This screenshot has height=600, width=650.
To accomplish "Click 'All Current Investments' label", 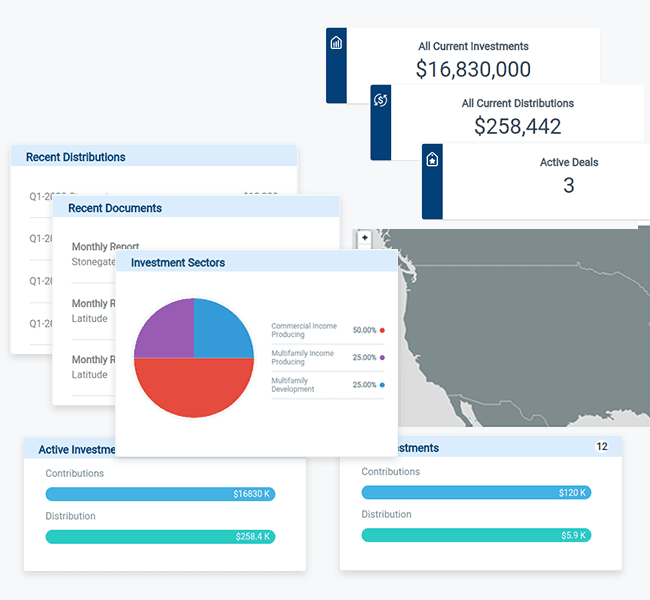I will 473,46.
